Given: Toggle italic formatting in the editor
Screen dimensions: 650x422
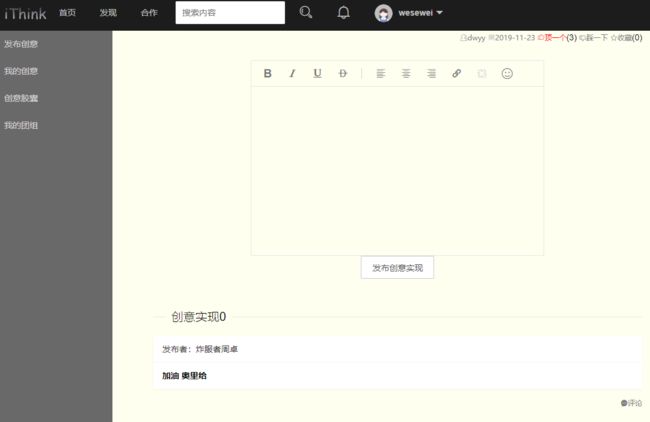Looking at the screenshot, I should pos(292,73).
